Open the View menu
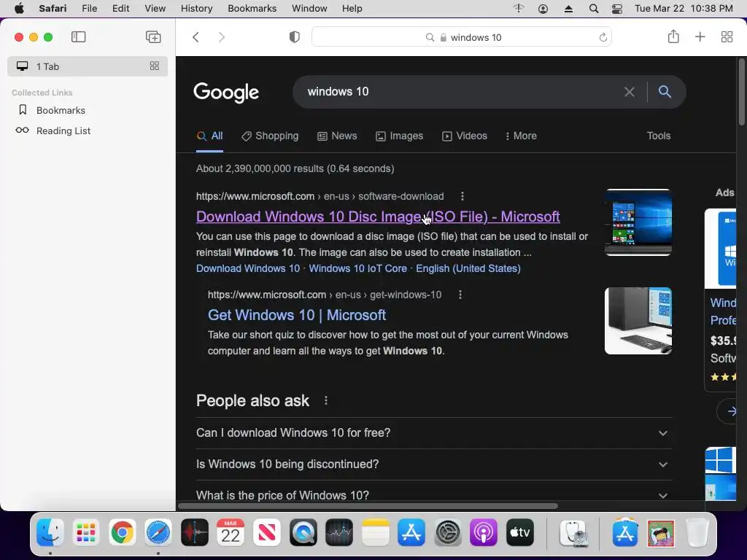The width and height of the screenshot is (747, 560). (155, 9)
